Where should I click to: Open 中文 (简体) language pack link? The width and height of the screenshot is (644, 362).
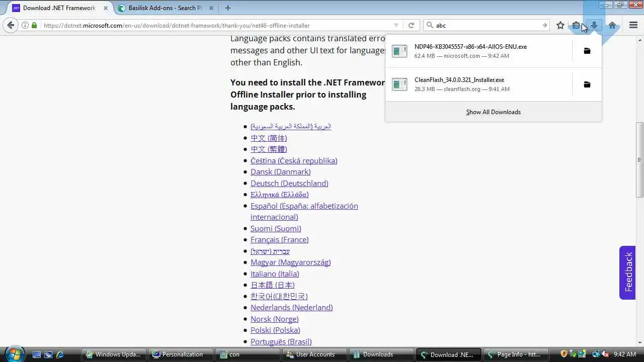(269, 138)
